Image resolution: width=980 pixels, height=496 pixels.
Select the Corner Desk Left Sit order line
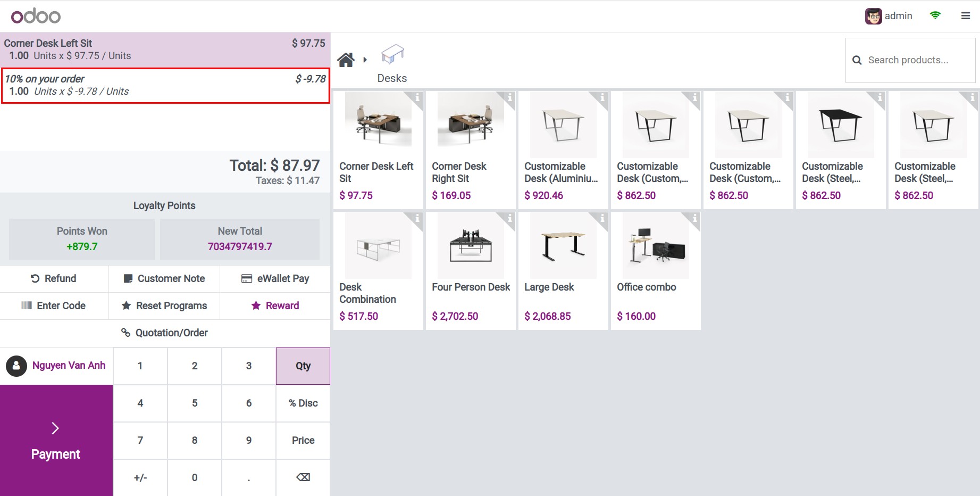[165, 49]
